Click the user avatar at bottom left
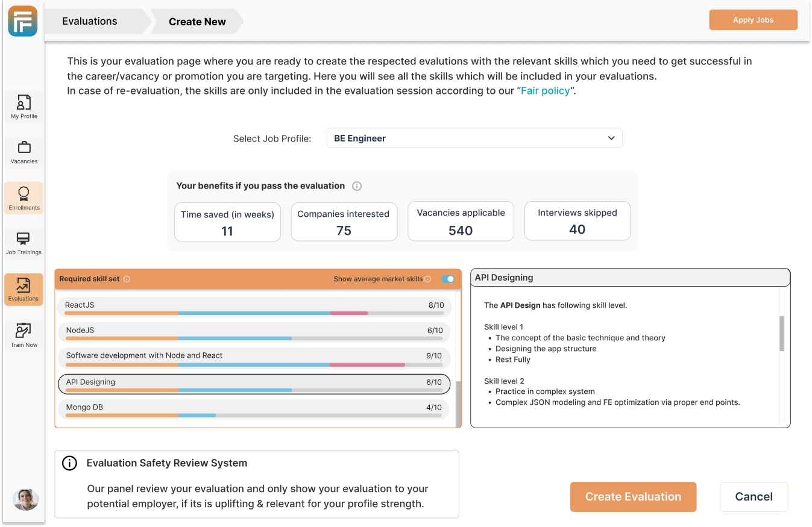Image resolution: width=812 pixels, height=527 pixels. click(x=26, y=499)
